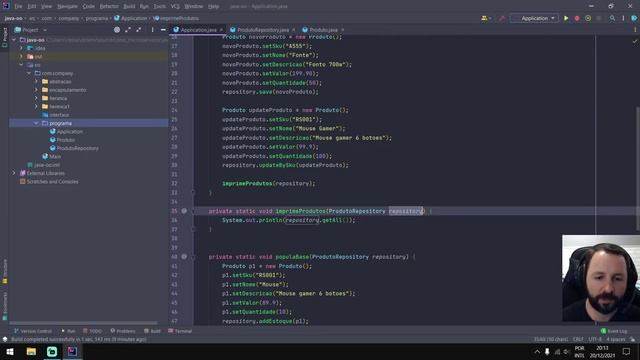Open the Run tool window

coord(68,331)
